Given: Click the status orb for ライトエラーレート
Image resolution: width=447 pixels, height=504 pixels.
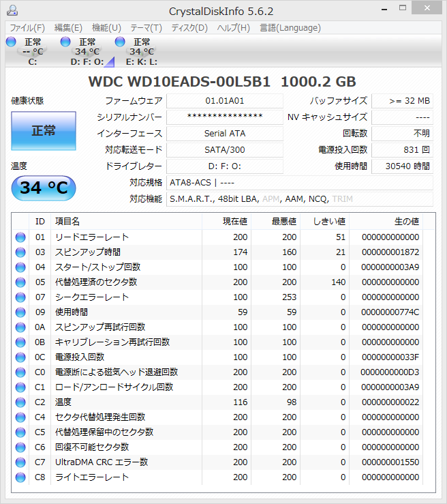Looking at the screenshot, I should click(x=20, y=477).
